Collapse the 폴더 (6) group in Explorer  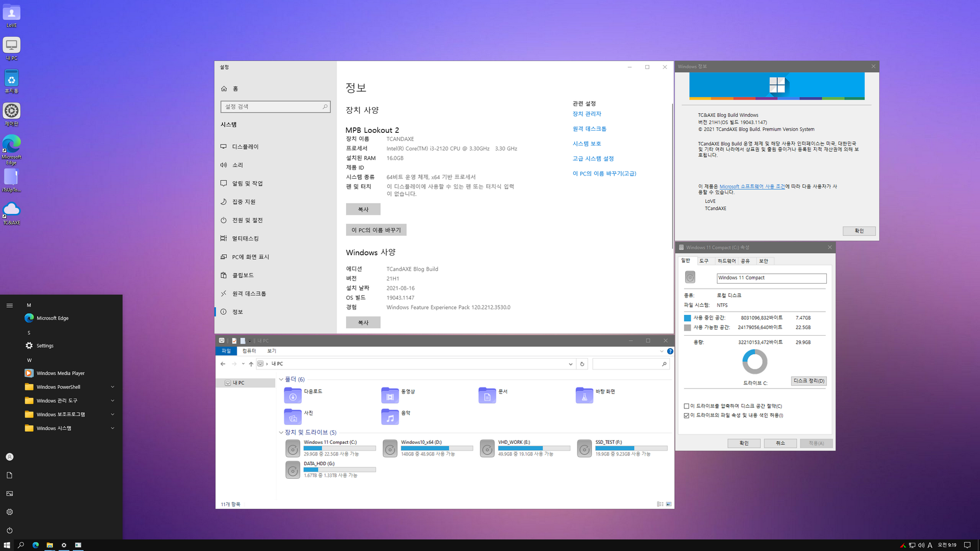point(281,379)
